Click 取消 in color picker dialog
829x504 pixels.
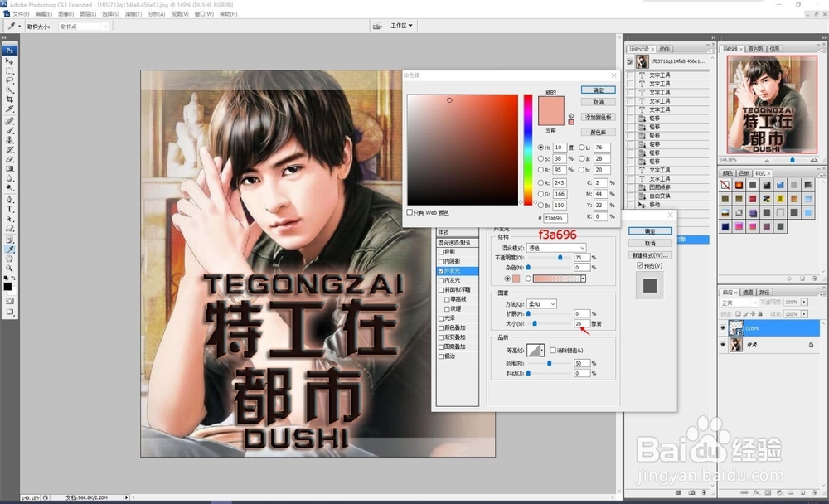coord(598,102)
